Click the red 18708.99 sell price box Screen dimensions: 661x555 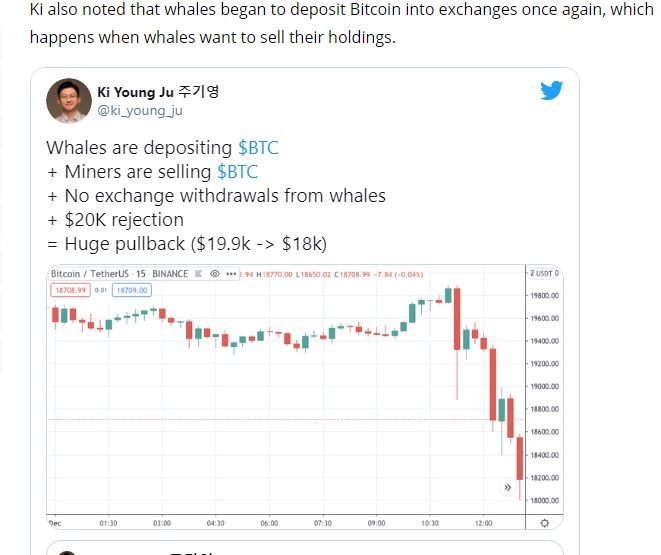(71, 289)
